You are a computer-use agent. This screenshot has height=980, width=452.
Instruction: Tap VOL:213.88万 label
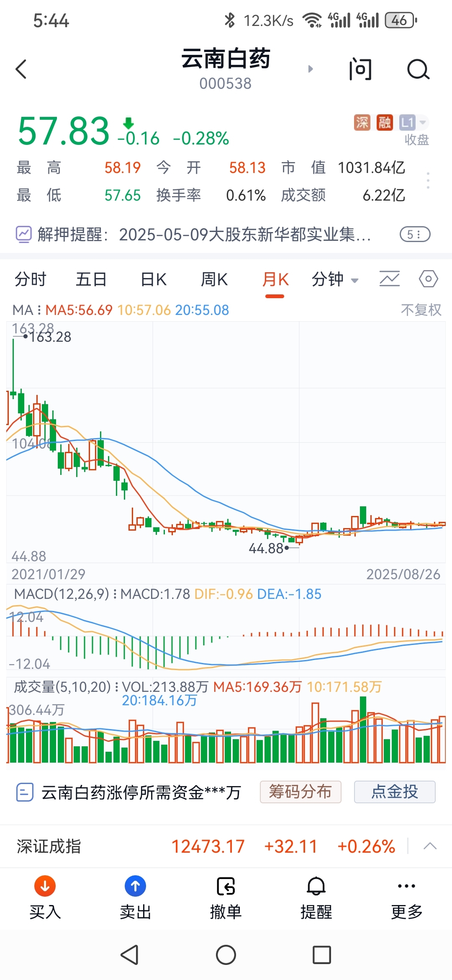click(165, 687)
